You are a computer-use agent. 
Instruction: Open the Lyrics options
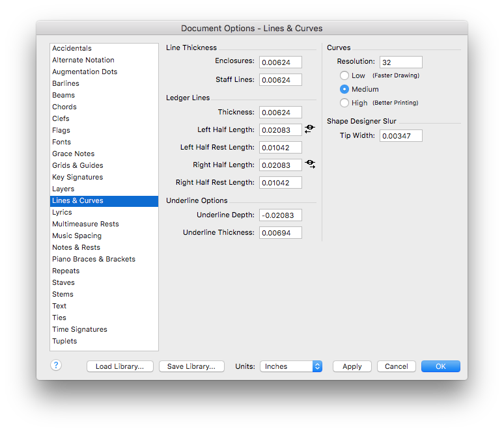(104, 212)
